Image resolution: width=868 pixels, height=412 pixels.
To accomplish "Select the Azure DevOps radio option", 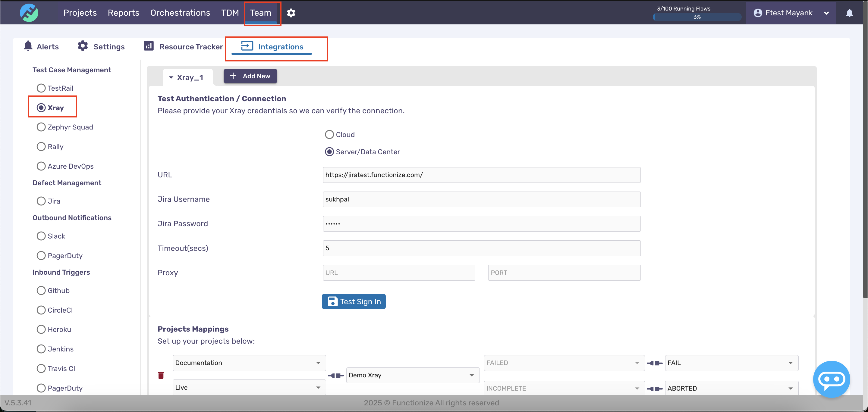I will click(x=41, y=166).
